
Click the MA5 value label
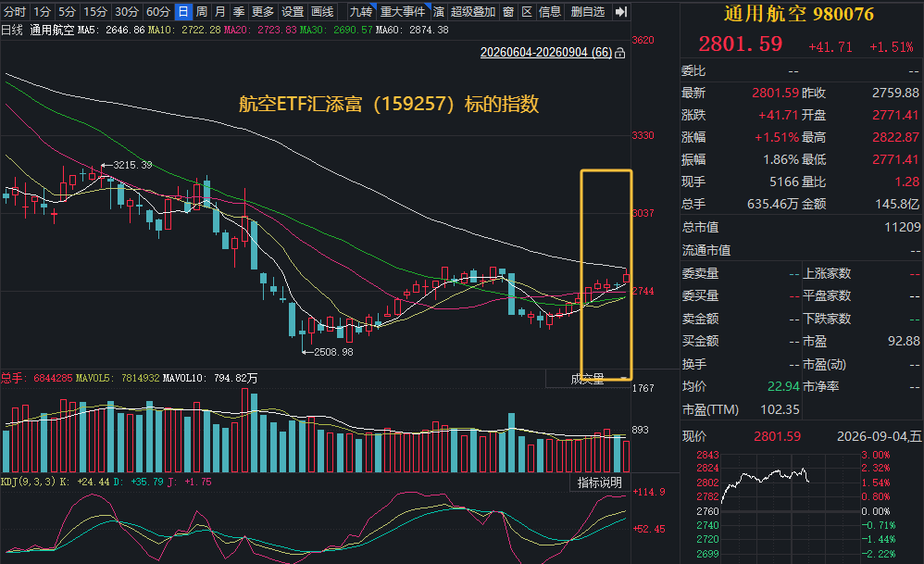point(111,30)
